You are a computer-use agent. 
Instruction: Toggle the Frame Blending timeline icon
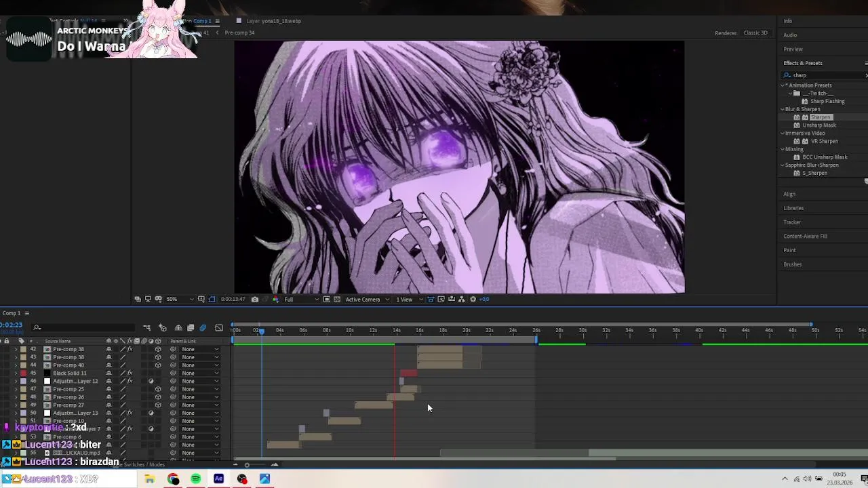(x=191, y=328)
